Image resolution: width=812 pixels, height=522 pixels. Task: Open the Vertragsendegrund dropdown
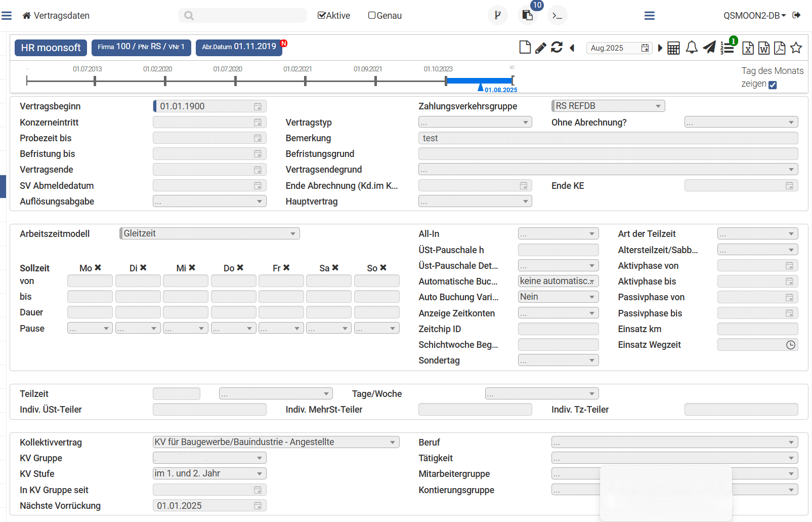(608, 170)
